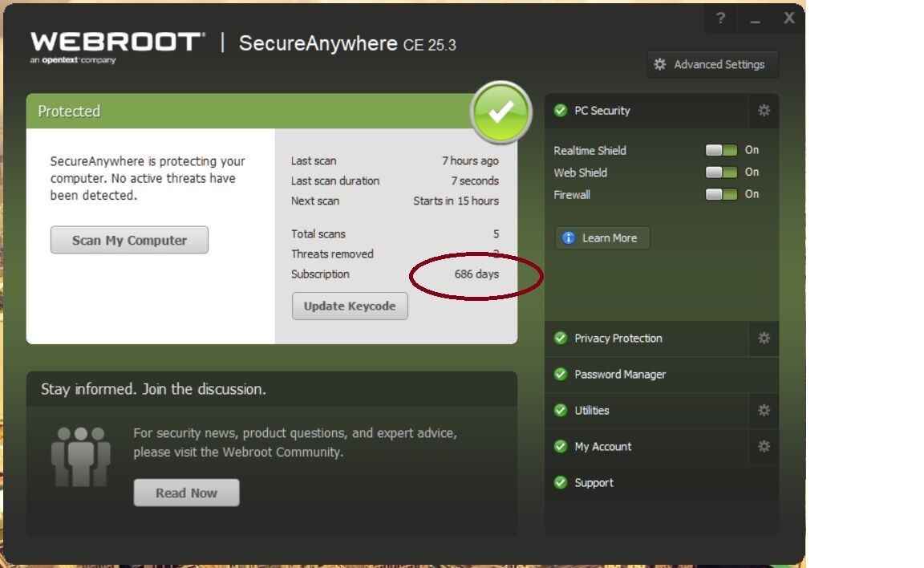Click the Last scan duration label

pyautogui.click(x=335, y=181)
